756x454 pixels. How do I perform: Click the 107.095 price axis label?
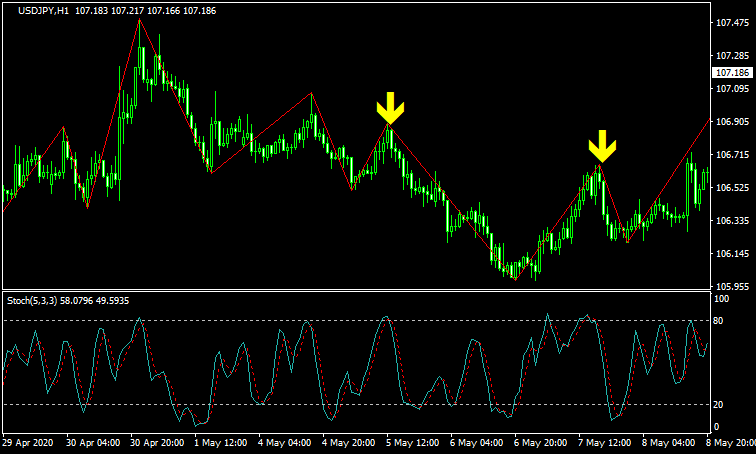[732, 89]
